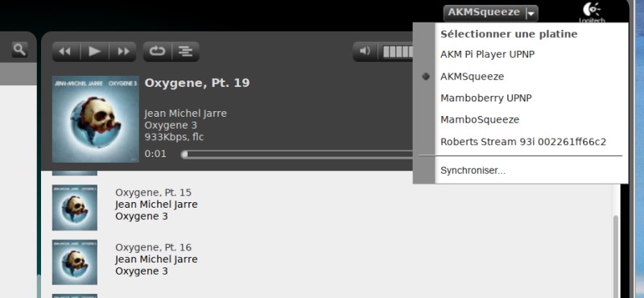Open album Oxygene 3 in now playing
The width and height of the screenshot is (644, 298).
[171, 125]
